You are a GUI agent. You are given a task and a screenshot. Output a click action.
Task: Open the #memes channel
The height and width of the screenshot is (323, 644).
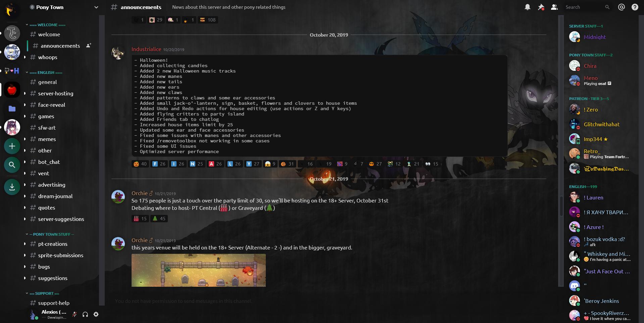(47, 139)
